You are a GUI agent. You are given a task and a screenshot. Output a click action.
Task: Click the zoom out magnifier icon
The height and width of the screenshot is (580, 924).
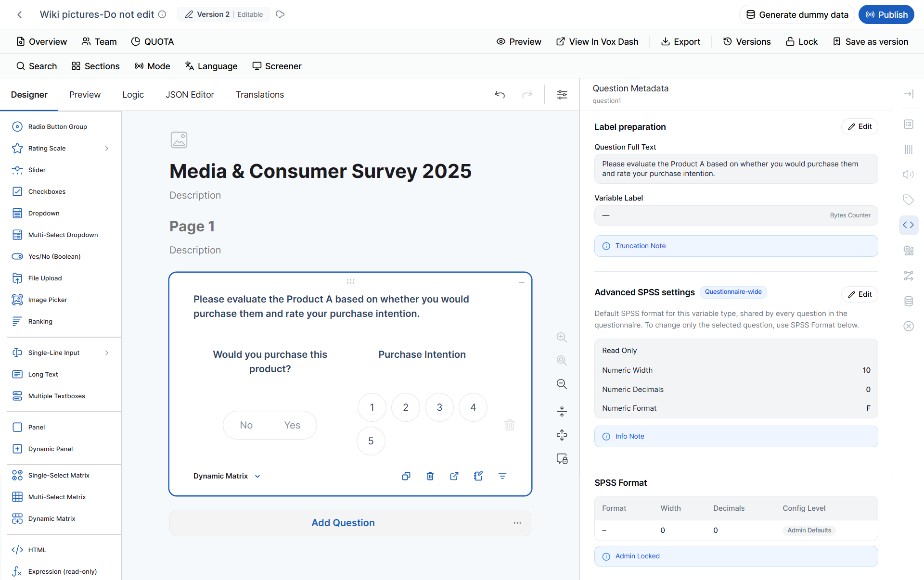562,384
